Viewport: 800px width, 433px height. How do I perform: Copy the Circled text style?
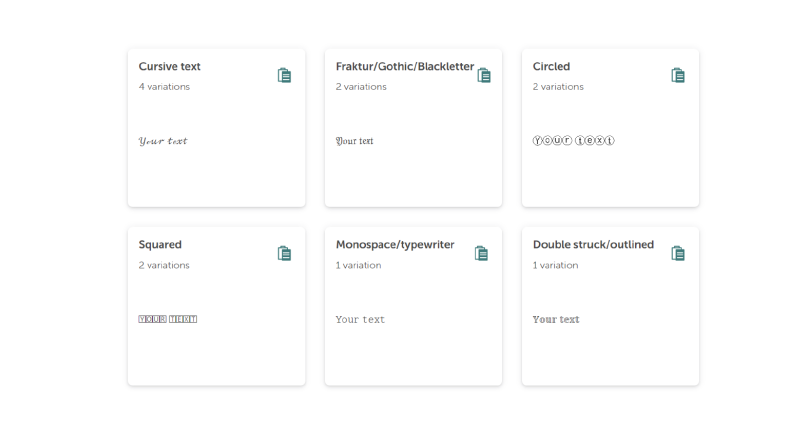click(x=678, y=75)
